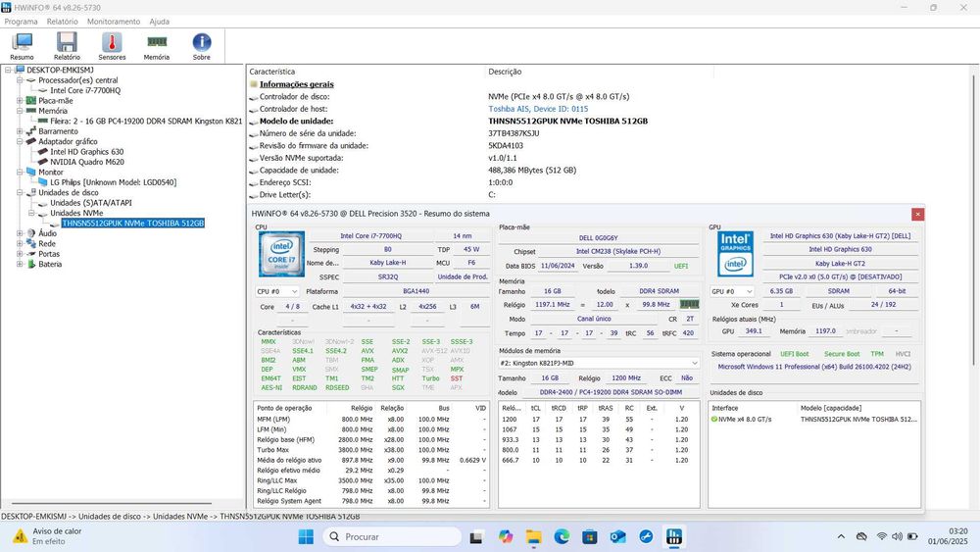Click the Relatório save report icon
Image resolution: width=980 pixels, height=552 pixels.
pyautogui.click(x=67, y=46)
